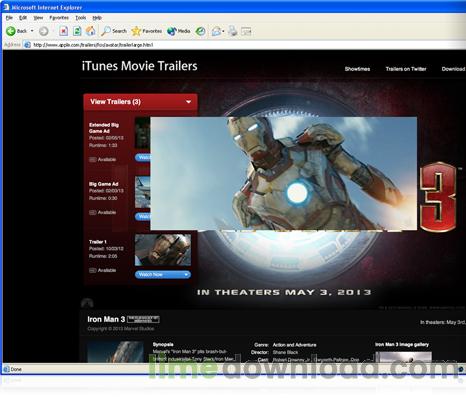The image size is (466, 398).
Task: Select the Extended Big Game Ad title
Action: click(104, 128)
